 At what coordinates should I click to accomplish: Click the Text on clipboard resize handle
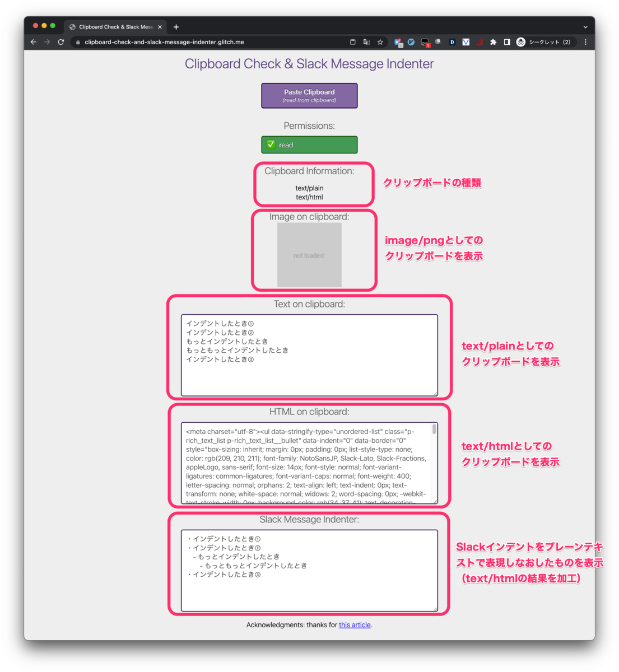pyautogui.click(x=435, y=393)
